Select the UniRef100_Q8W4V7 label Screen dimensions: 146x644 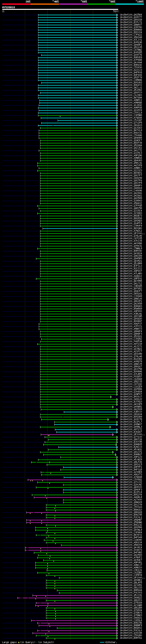point(131,25)
